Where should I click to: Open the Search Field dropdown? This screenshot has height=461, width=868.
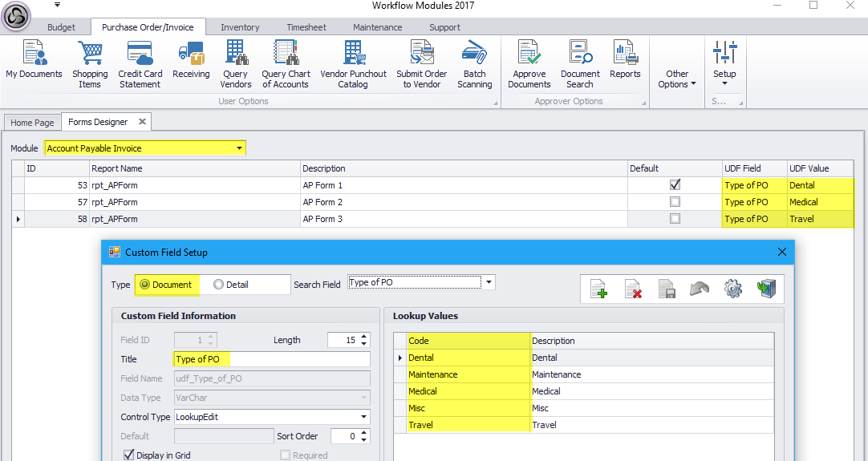coord(489,282)
